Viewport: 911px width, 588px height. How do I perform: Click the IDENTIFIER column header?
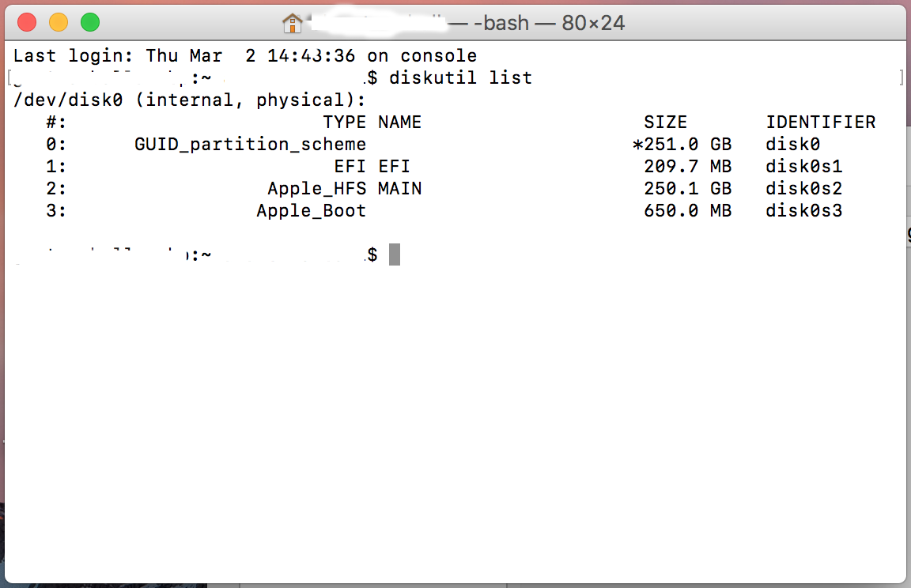point(821,122)
